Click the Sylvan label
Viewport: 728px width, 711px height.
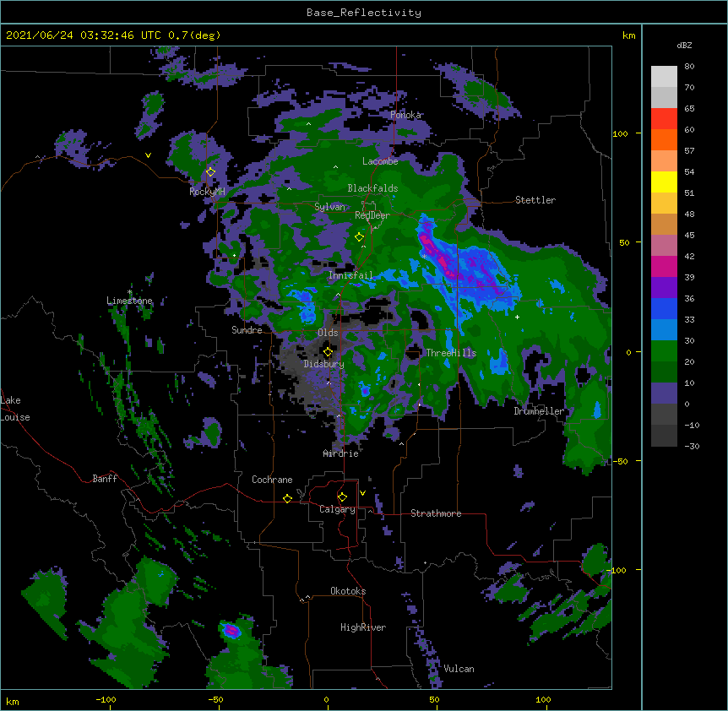tap(329, 207)
